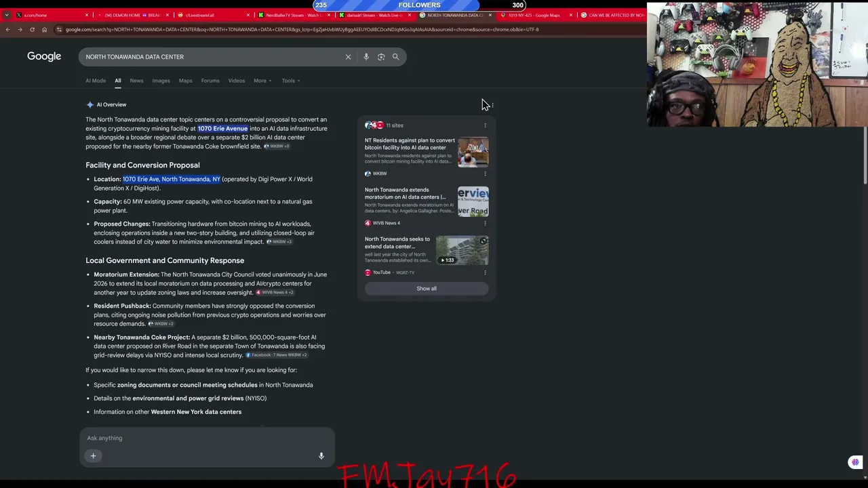This screenshot has width=868, height=488.
Task: Switch to the NerdBallerTV Stream browser tab
Action: point(294,15)
